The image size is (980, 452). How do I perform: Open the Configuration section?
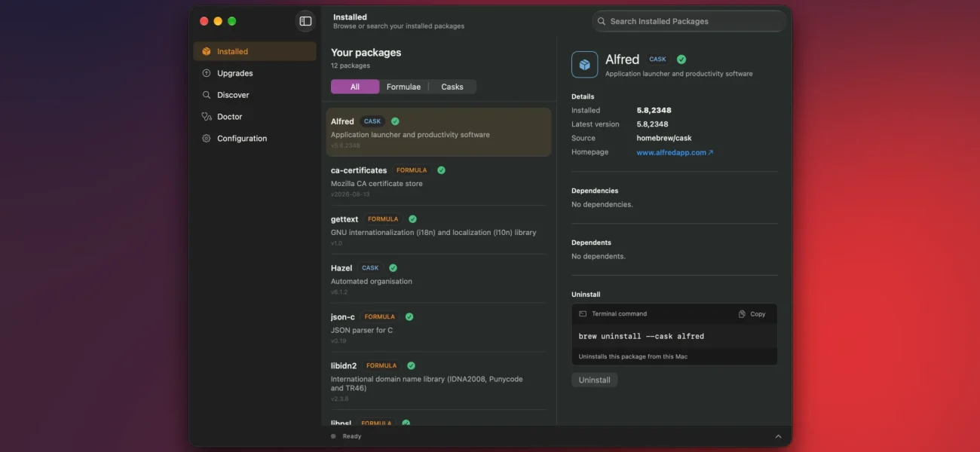coord(255,139)
